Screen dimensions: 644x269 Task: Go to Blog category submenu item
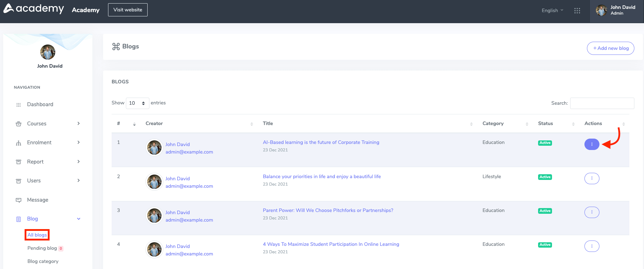(43, 261)
